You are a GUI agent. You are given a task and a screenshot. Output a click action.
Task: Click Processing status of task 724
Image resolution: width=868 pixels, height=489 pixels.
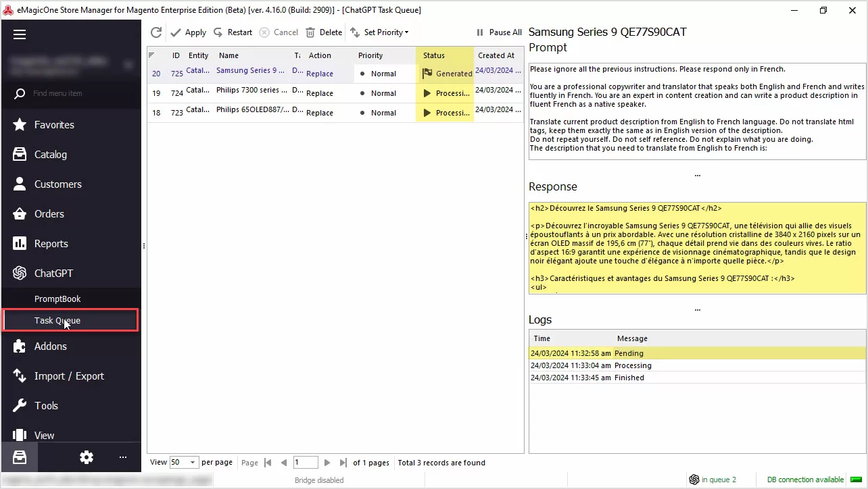[x=445, y=93]
